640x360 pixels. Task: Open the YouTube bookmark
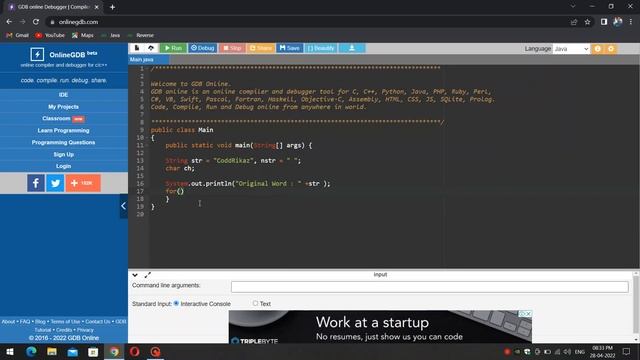pos(50,36)
